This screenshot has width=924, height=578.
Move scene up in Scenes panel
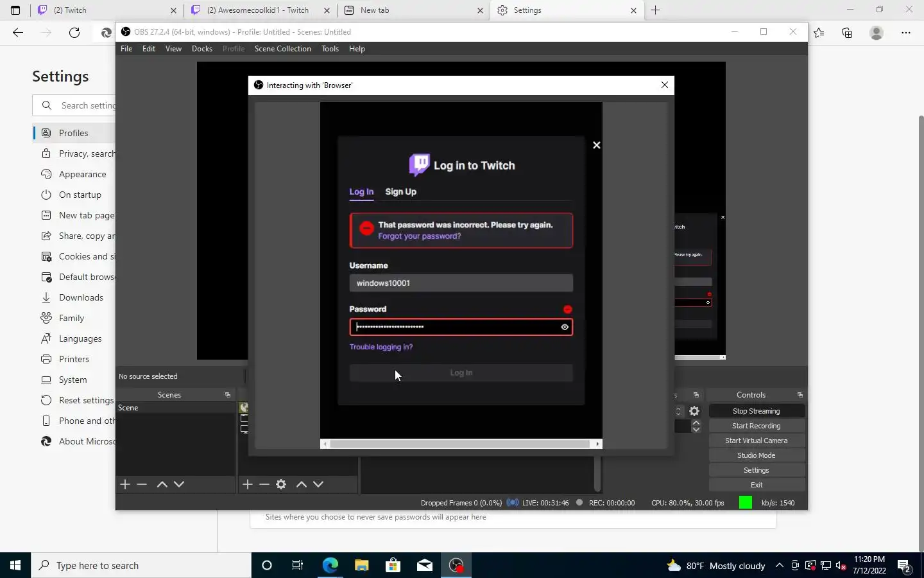pos(162,484)
